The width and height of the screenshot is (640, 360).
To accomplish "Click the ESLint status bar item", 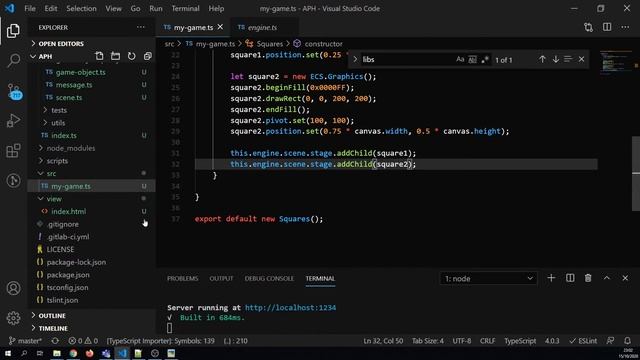I will [583, 340].
